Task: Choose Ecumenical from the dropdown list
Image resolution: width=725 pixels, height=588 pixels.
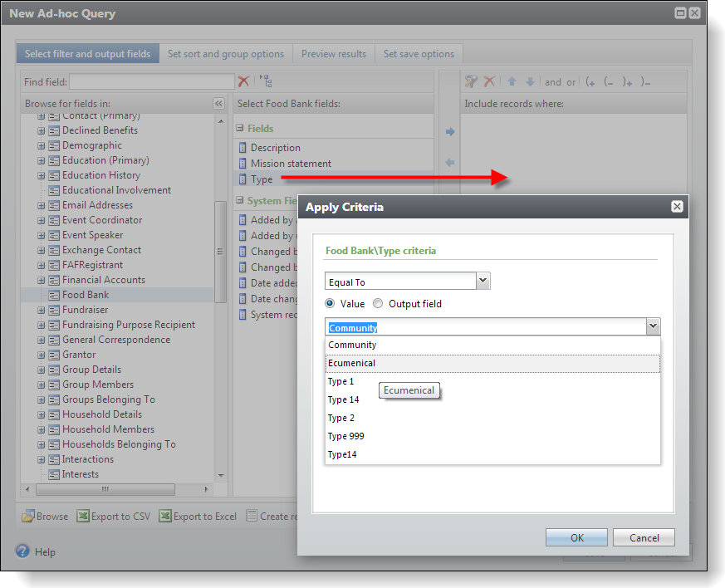Action: 493,363
